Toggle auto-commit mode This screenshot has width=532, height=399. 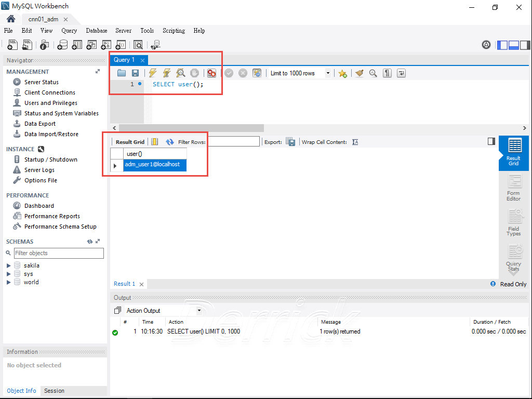[x=257, y=73]
